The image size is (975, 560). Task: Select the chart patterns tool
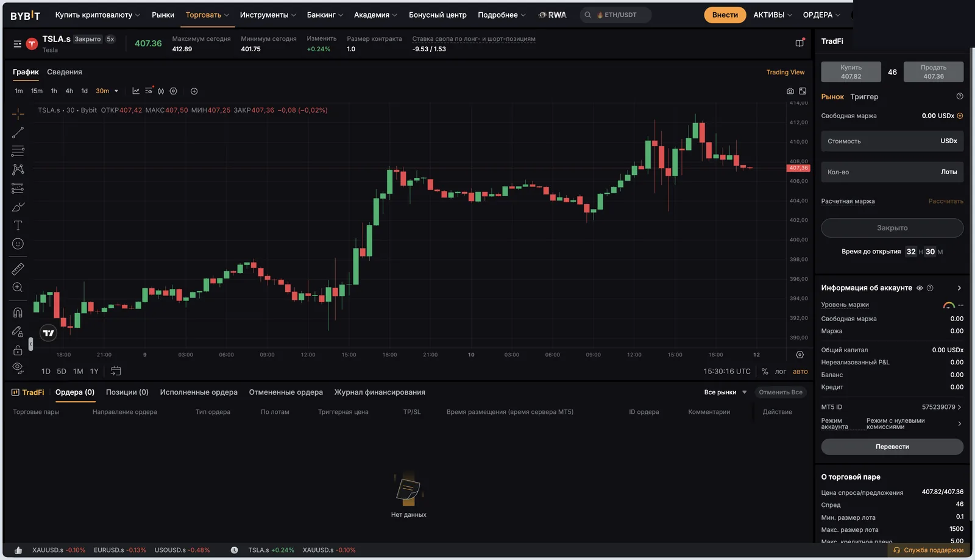pos(18,169)
